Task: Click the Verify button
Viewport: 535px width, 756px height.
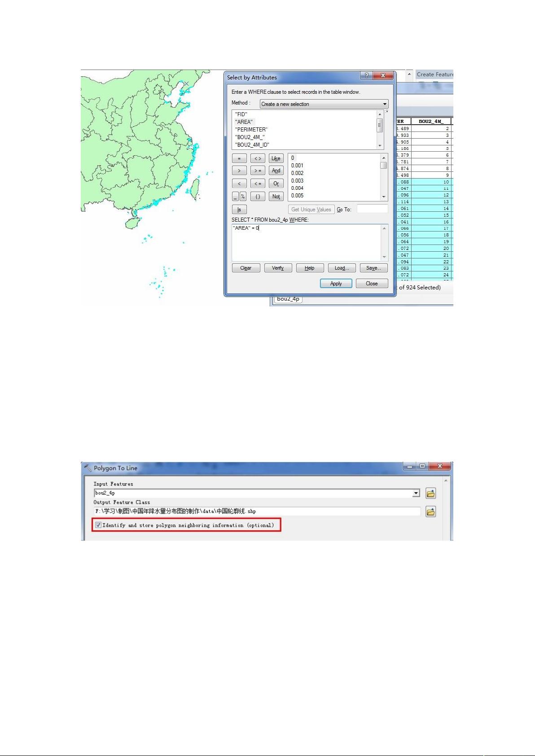Action: pos(278,268)
